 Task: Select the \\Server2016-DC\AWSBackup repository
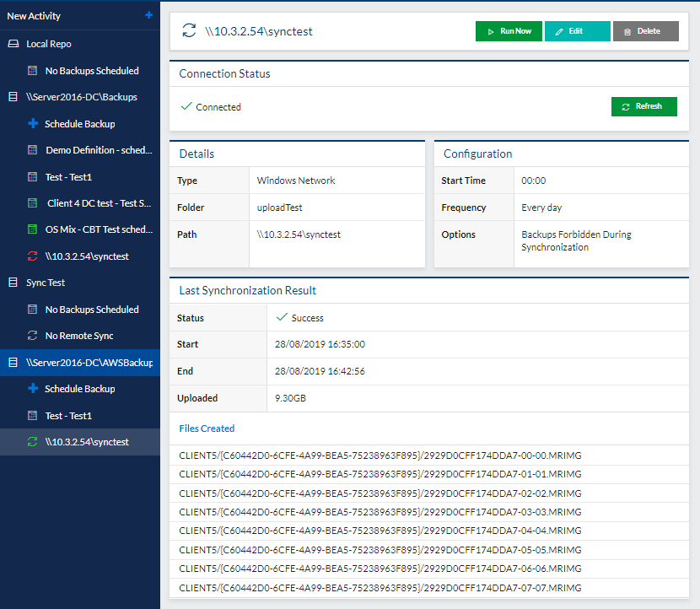click(x=89, y=363)
